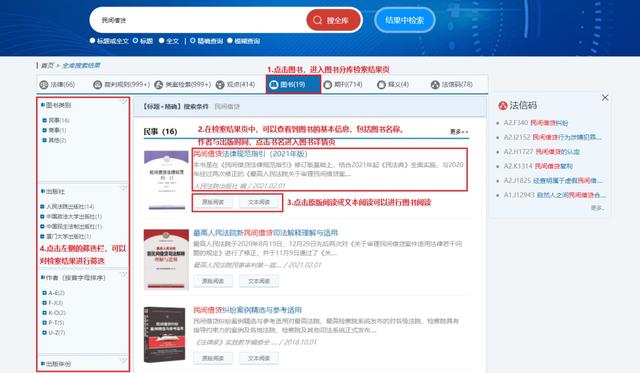The width and height of the screenshot is (640, 373).
Task: Select the 模糊查询 radio option
Action: point(230,40)
